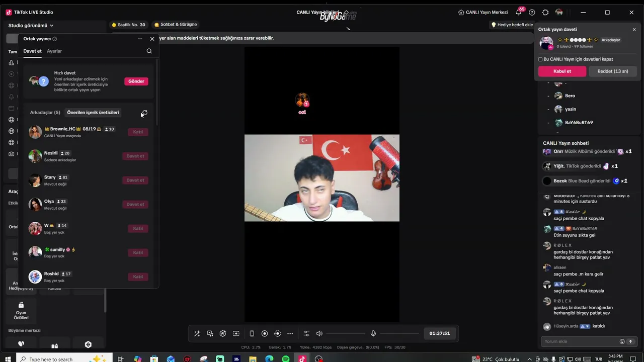The image size is (644, 362).
Task: Show hidden system tray icons chevron
Action: (529, 359)
